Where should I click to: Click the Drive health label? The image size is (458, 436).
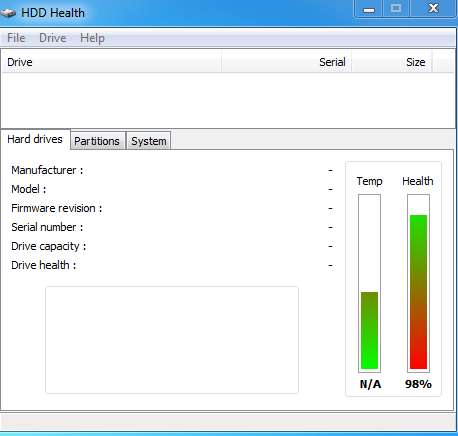coord(44,265)
